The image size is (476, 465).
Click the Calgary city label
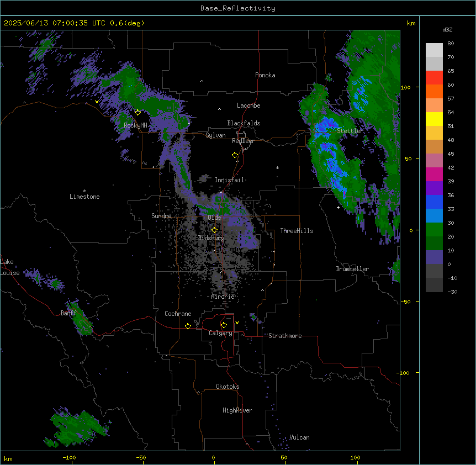click(x=220, y=333)
